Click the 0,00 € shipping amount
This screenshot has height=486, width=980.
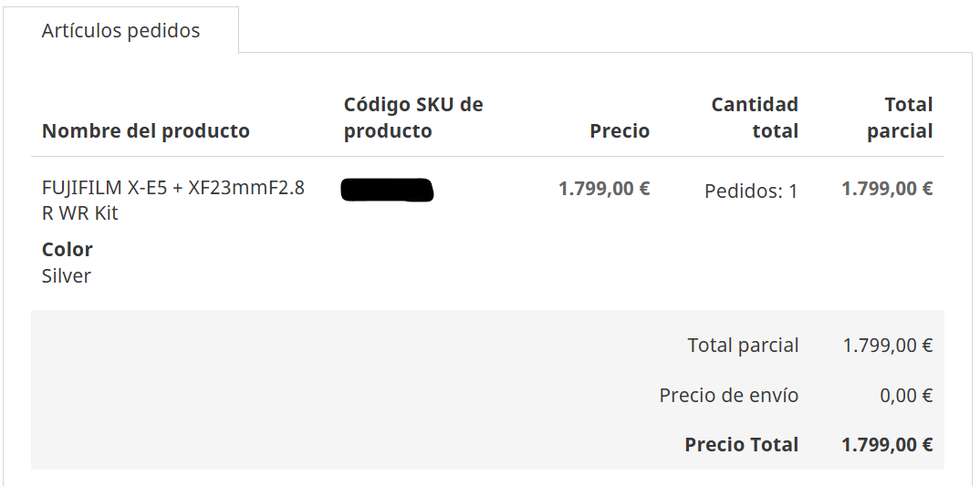[906, 396]
